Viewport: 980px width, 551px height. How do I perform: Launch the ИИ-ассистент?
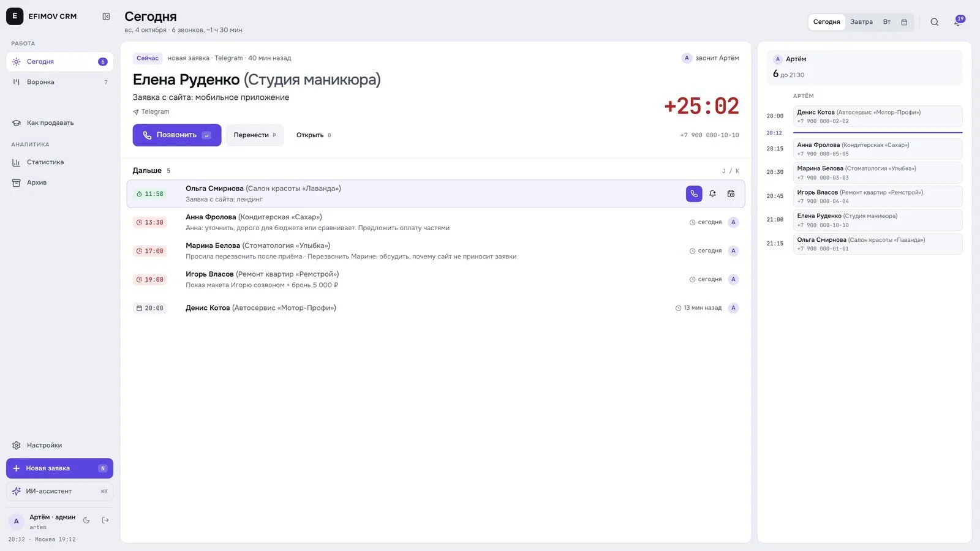click(59, 491)
